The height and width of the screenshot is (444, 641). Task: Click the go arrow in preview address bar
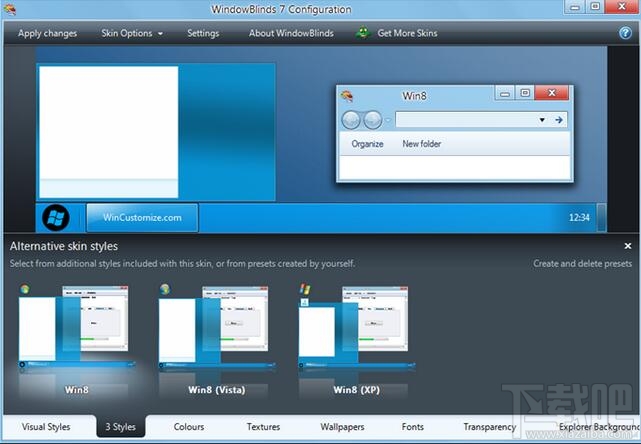[559, 120]
